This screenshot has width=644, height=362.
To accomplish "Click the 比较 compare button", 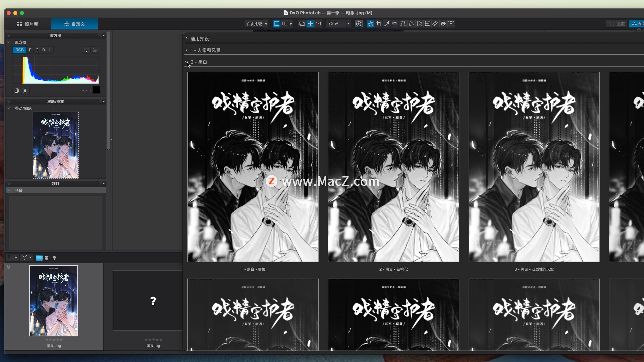I will point(255,24).
